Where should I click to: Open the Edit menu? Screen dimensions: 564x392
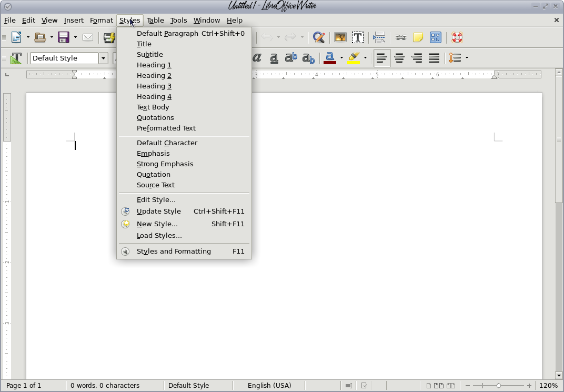(x=28, y=21)
